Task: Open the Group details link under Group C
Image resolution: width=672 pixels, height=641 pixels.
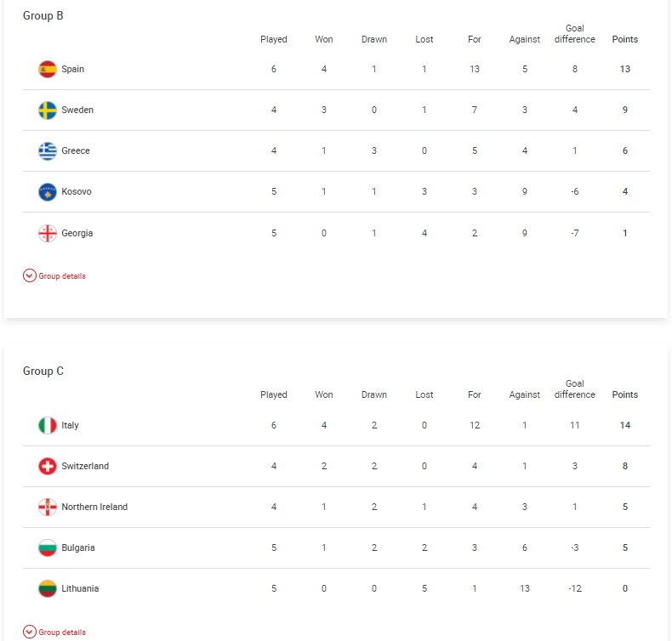Action: point(62,632)
